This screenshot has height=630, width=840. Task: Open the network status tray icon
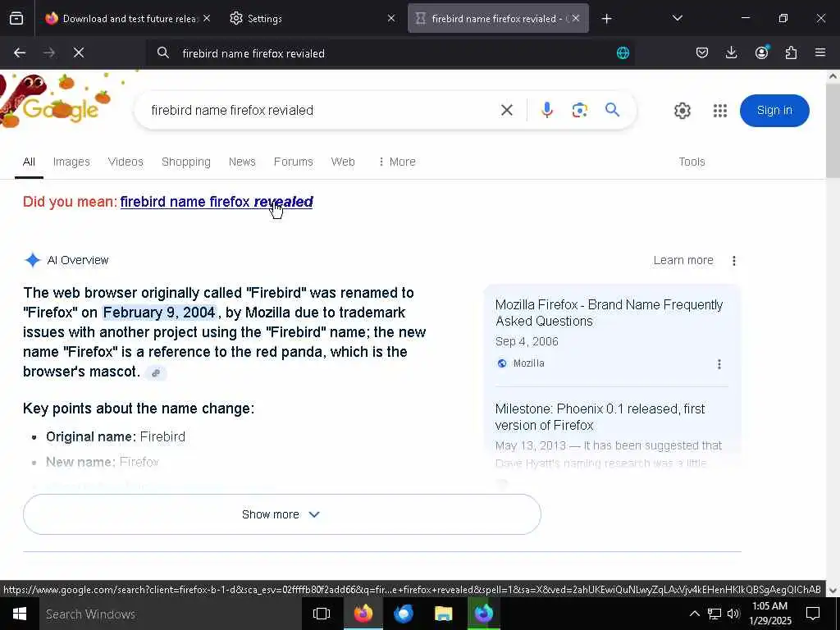[714, 614]
